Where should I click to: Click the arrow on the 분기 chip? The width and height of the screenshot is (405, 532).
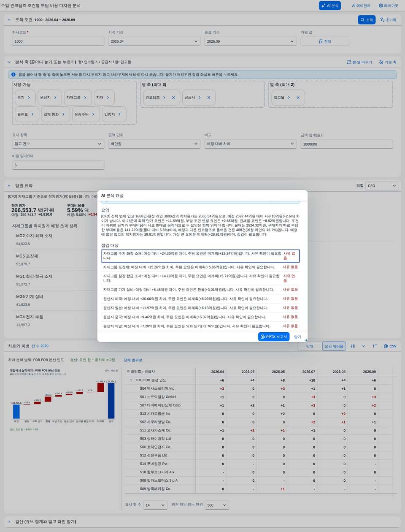tap(29, 98)
